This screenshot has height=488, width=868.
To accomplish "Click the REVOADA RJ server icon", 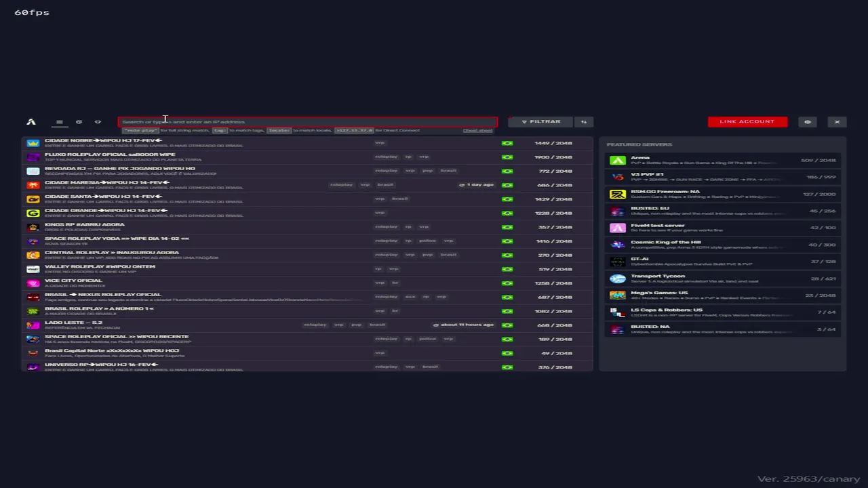I will (33, 171).
